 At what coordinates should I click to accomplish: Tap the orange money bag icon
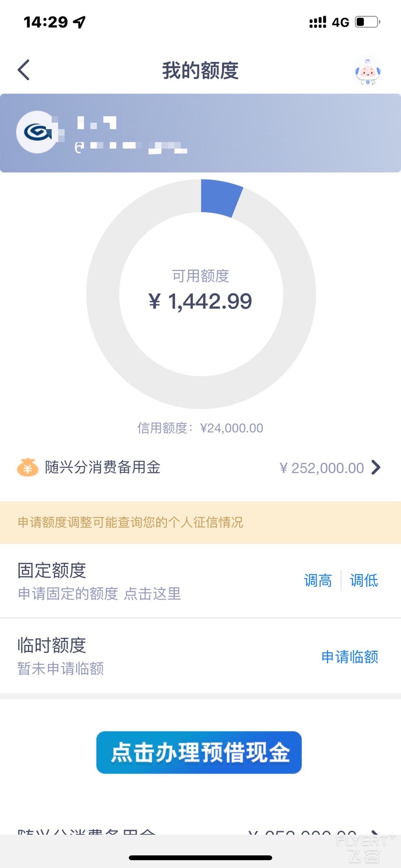[x=28, y=467]
